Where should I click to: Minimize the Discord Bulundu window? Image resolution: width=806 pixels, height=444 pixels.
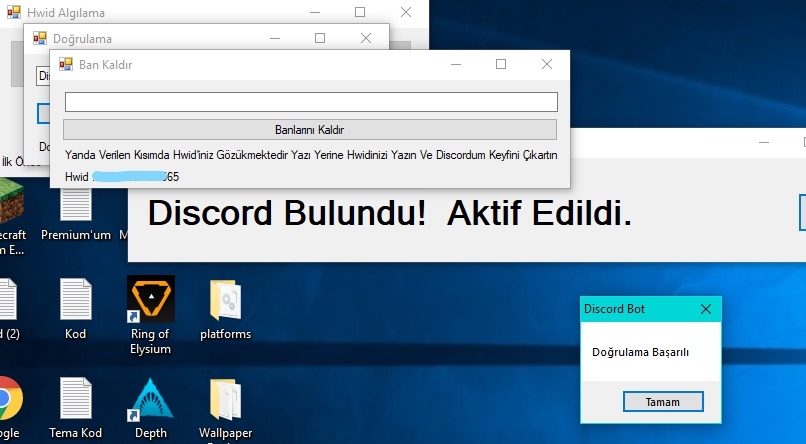(764, 142)
